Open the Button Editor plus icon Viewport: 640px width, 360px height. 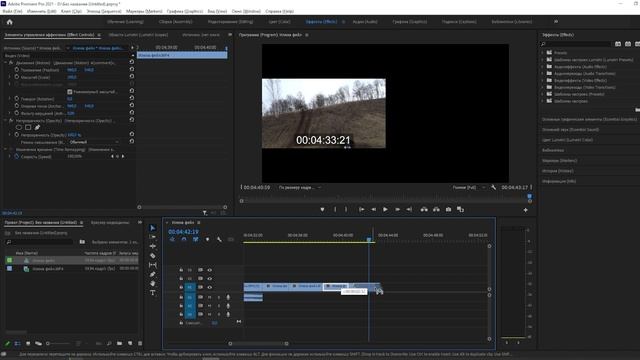525,210
